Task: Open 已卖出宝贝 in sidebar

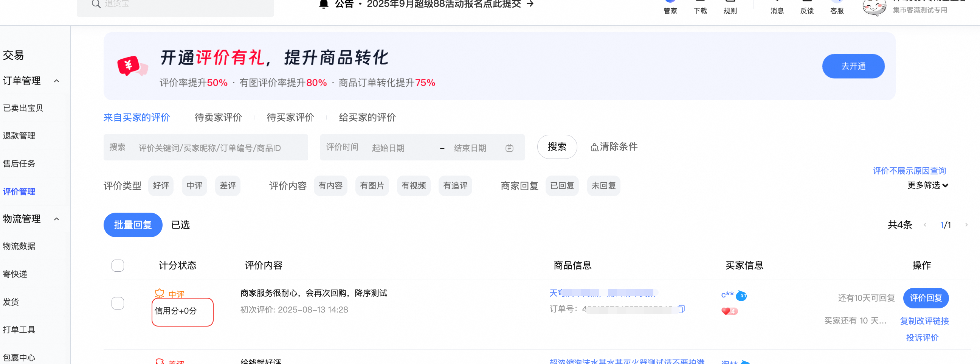Action: coord(23,108)
